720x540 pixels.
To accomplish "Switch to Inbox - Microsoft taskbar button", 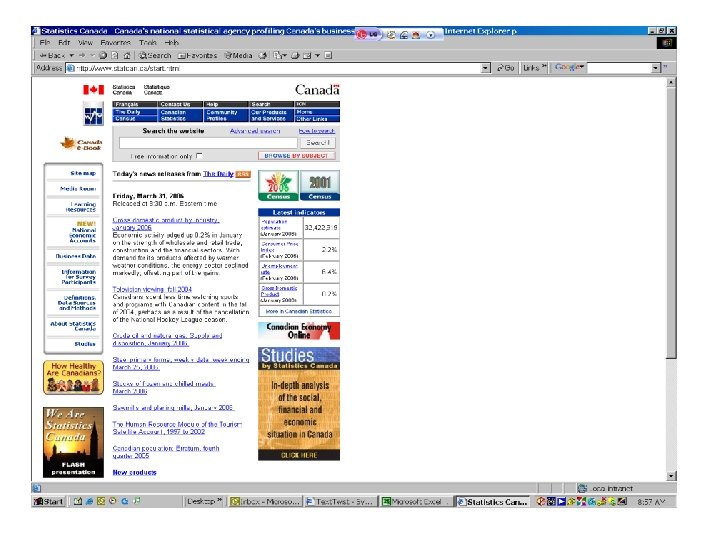I will tap(266, 502).
